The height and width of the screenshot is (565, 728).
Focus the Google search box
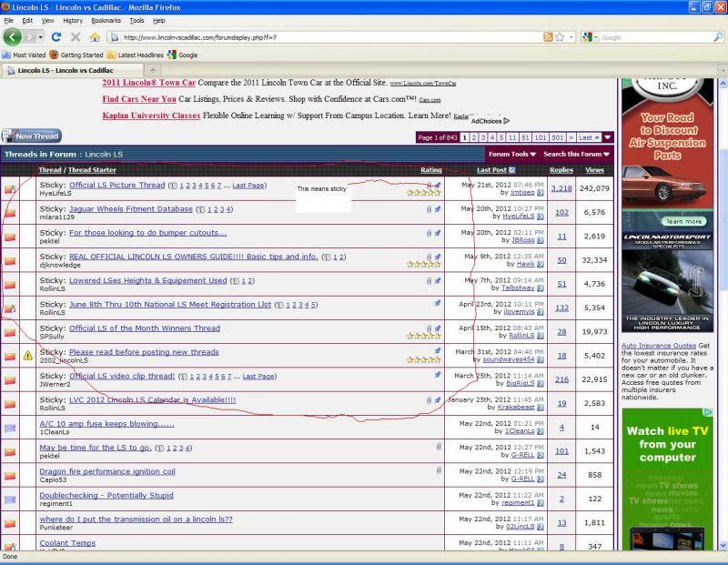[x=655, y=37]
